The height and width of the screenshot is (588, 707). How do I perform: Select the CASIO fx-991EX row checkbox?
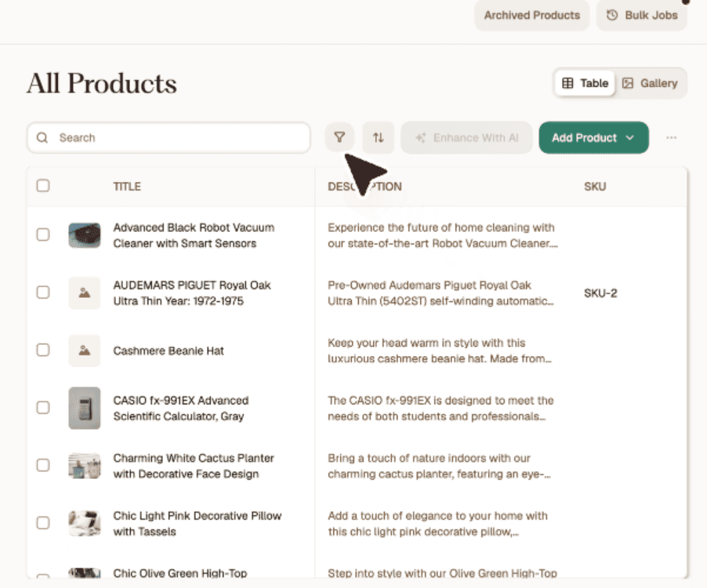tap(43, 408)
